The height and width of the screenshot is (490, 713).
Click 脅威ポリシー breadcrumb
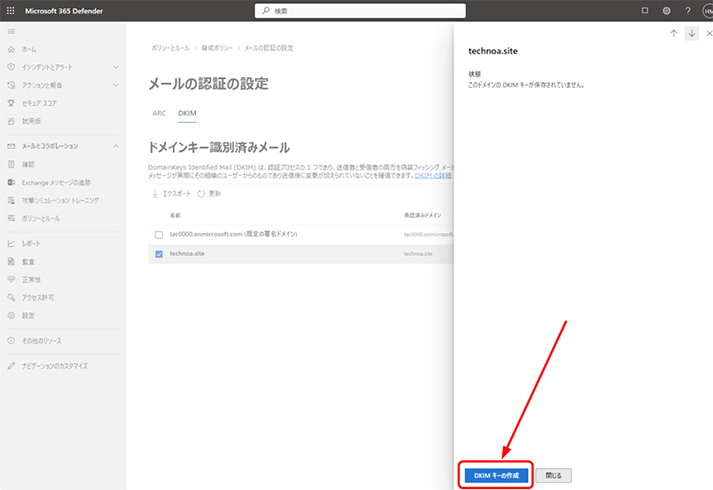click(x=217, y=48)
